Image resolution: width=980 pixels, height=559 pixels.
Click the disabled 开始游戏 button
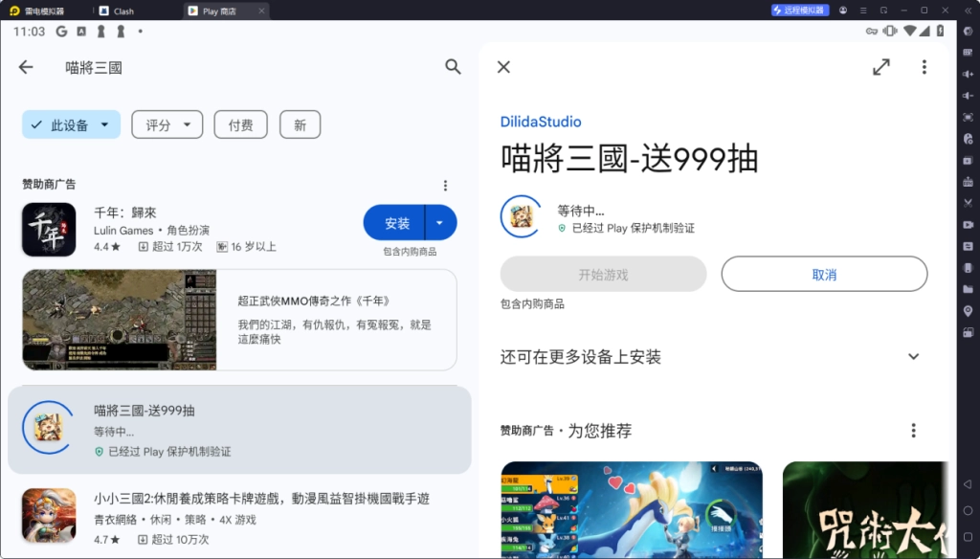coord(603,274)
